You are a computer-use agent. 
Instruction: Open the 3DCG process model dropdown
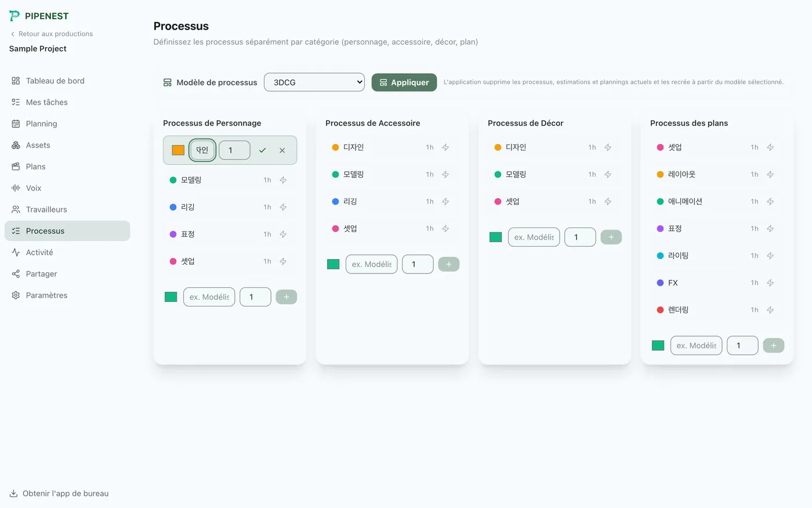[x=314, y=82]
